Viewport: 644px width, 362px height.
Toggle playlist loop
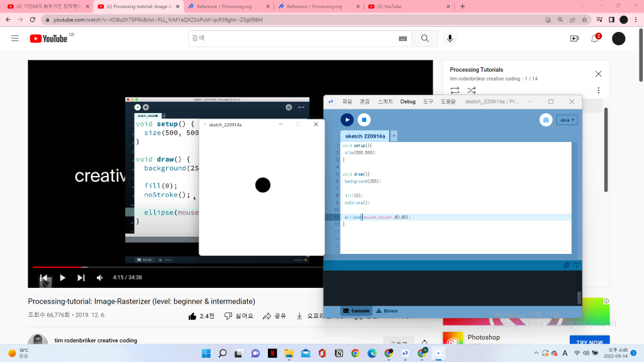coord(455,90)
